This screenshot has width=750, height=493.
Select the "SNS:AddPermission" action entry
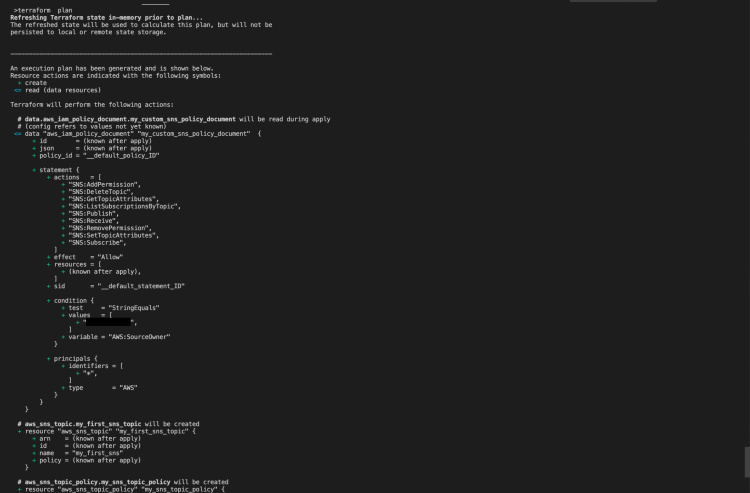[104, 184]
